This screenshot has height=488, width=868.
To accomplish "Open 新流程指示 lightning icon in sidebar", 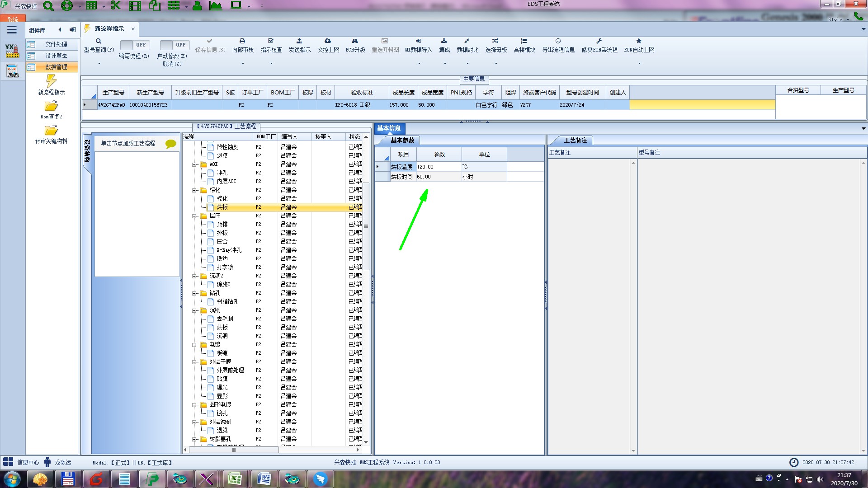I will pyautogui.click(x=51, y=82).
